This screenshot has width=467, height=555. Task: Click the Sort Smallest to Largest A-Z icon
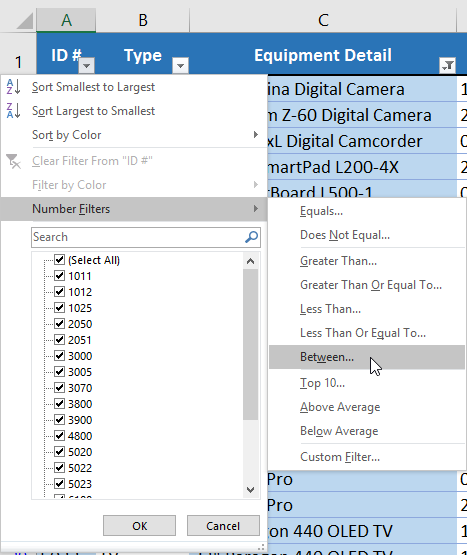click(13, 87)
